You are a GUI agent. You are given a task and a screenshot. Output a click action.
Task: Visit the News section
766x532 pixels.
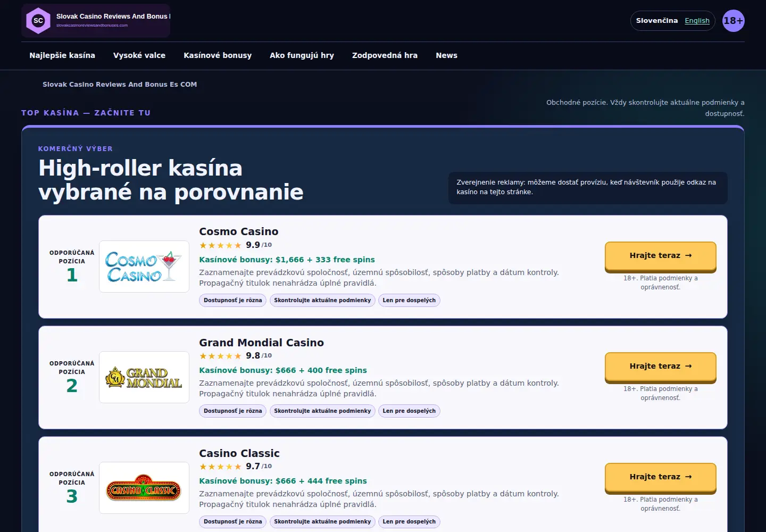coord(446,55)
